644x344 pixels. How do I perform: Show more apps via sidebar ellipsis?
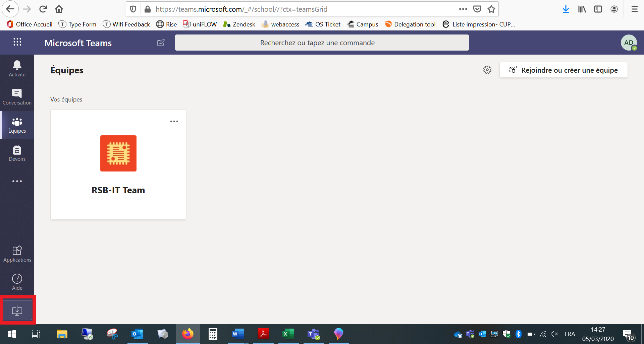(x=17, y=181)
